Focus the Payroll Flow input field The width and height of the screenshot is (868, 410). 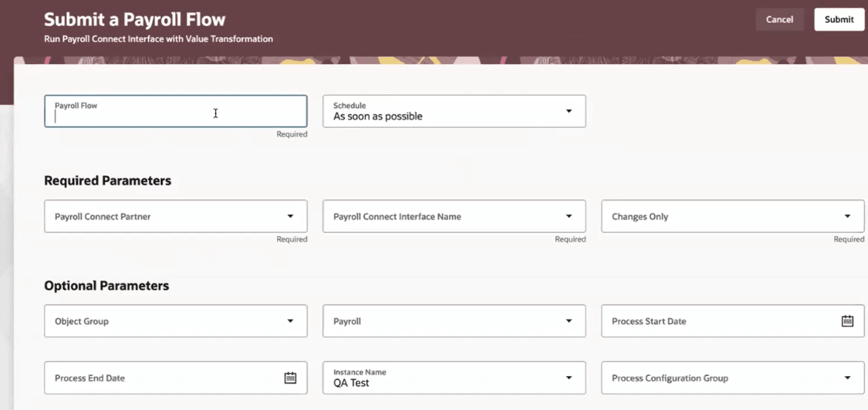[175, 111]
